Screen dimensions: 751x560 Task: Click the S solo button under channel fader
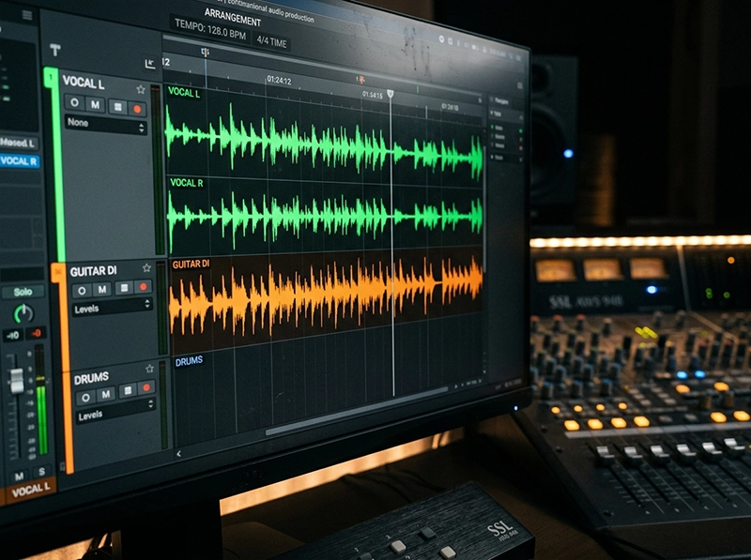point(42,472)
